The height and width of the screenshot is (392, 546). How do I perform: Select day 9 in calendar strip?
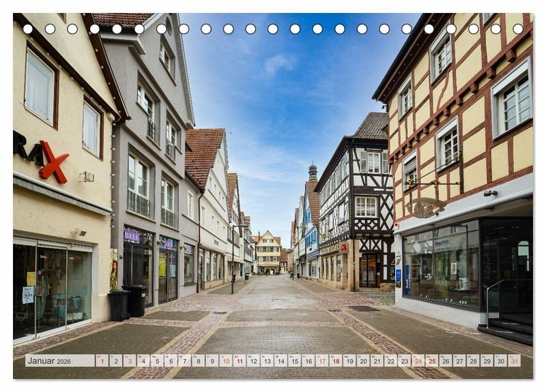click(212, 361)
